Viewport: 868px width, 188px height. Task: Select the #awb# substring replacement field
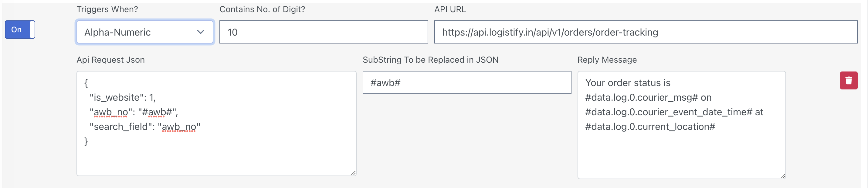(467, 82)
